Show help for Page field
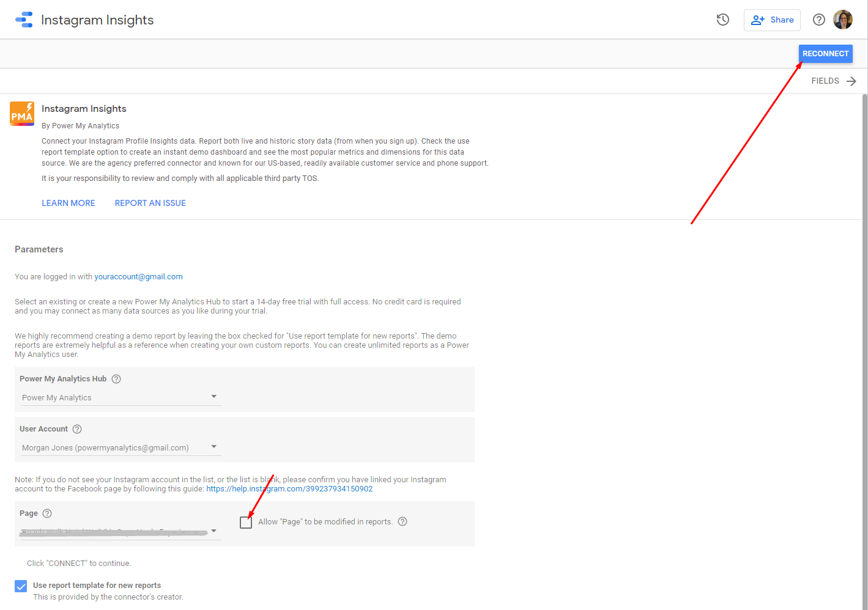868x610 pixels. point(47,513)
